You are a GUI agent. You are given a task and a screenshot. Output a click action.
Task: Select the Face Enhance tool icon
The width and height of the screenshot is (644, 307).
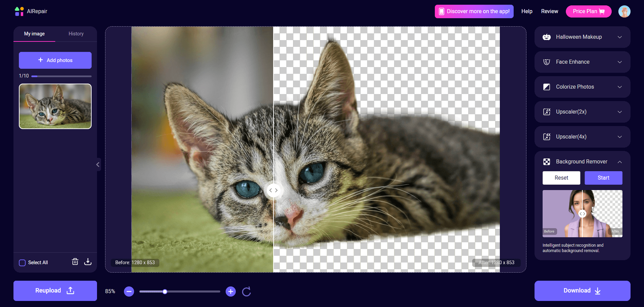(547, 62)
